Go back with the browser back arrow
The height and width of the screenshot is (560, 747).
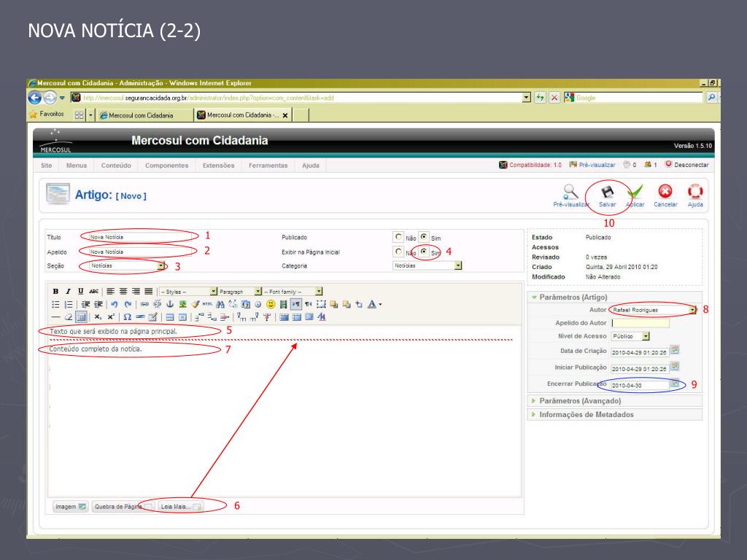pyautogui.click(x=35, y=98)
